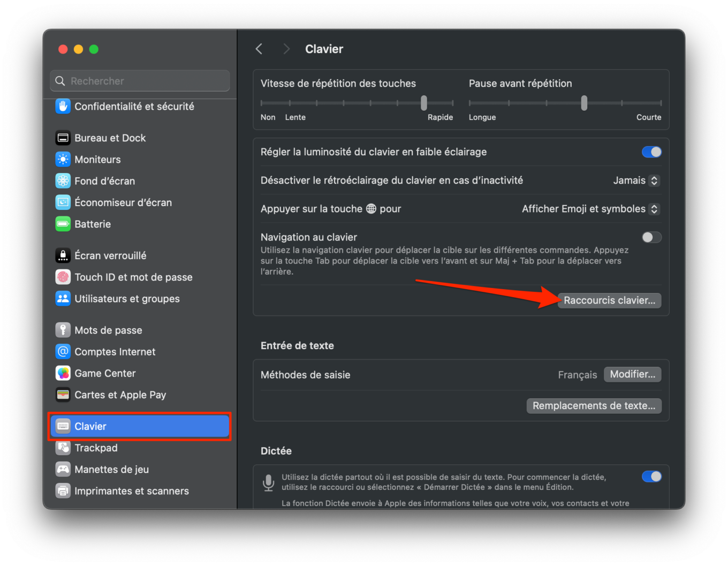Adjust the Vitesse de répétition slider handle
Image resolution: width=728 pixels, height=566 pixels.
424,103
